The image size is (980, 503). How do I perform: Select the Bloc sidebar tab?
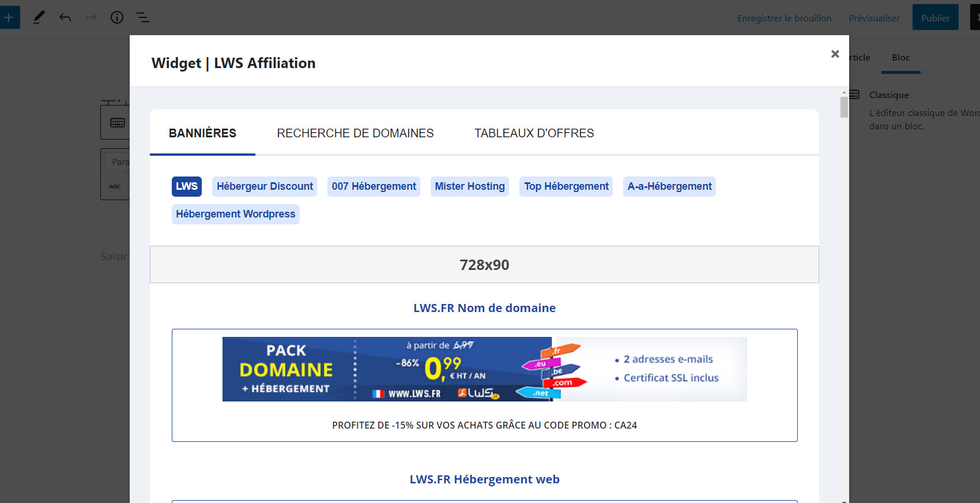(900, 58)
